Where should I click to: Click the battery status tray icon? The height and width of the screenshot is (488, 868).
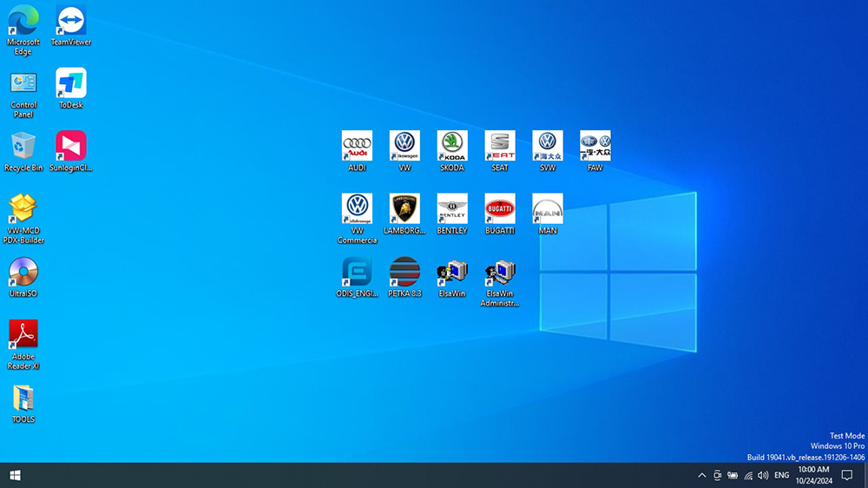point(733,475)
